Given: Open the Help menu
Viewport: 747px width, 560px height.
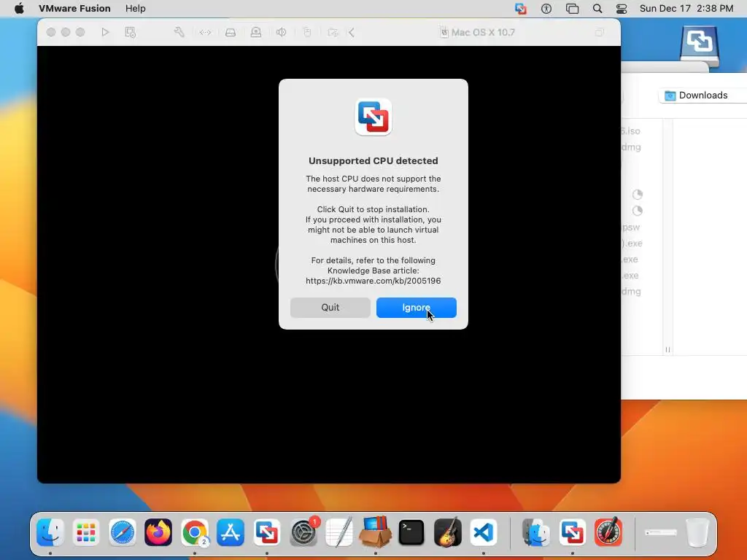Looking at the screenshot, I should (x=135, y=9).
